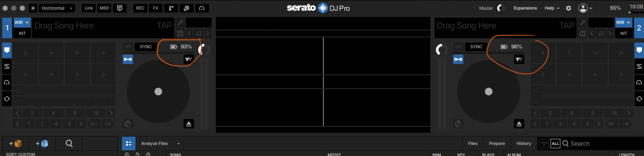This screenshot has height=156, width=644.
Task: Click the library Search field
Action: click(600, 144)
